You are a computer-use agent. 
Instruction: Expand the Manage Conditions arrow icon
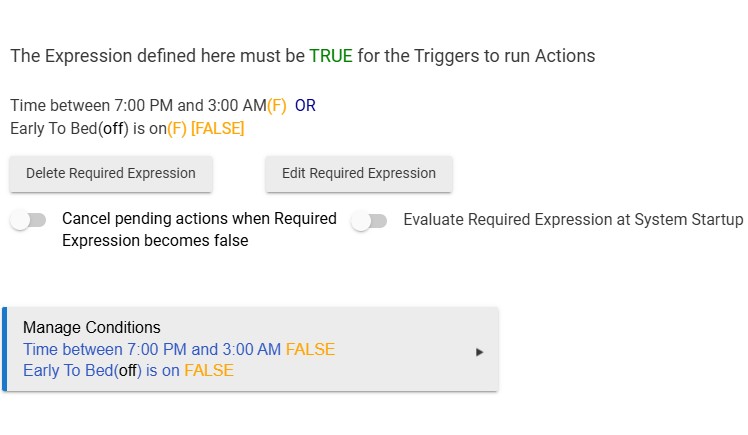(479, 352)
